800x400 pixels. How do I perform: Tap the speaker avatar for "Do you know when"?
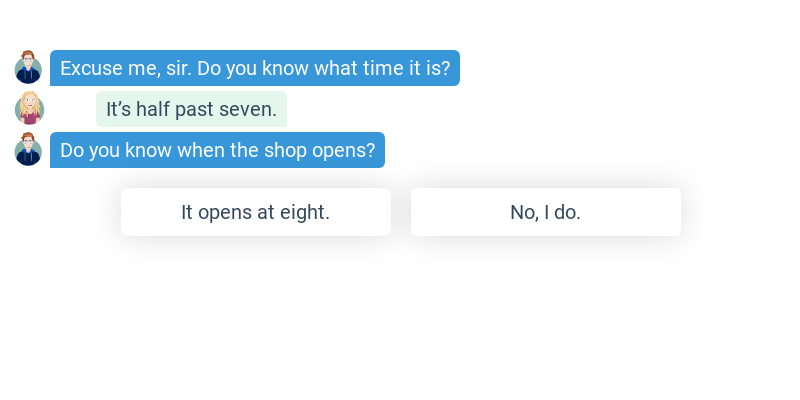(x=28, y=150)
